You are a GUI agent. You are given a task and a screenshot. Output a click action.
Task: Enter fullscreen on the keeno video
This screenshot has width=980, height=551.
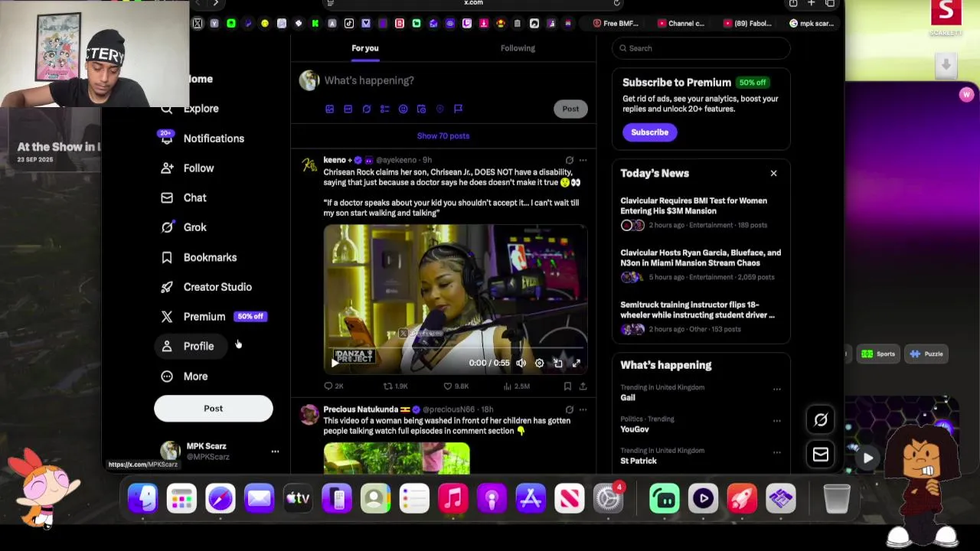577,364
